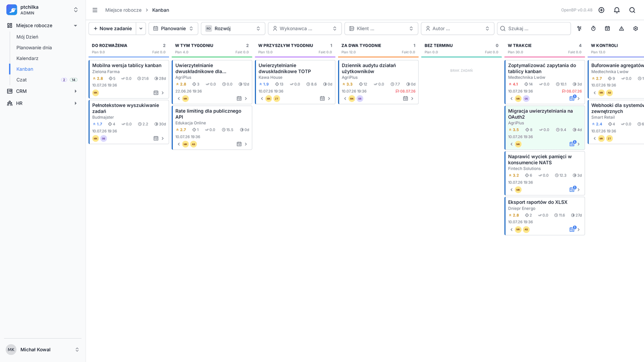Click the Nowe zadanie button
This screenshot has width=644, height=362.
pyautogui.click(x=113, y=29)
